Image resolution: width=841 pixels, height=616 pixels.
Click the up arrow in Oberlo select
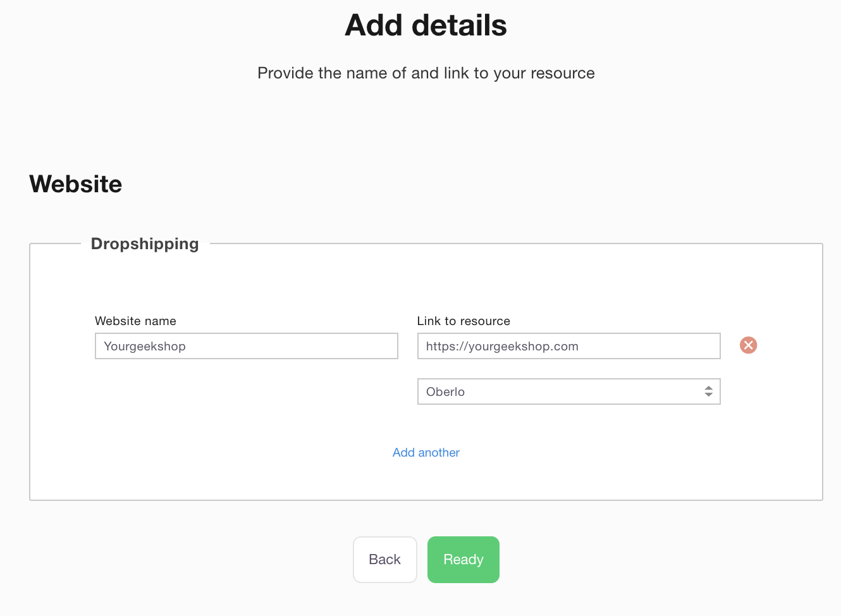(708, 388)
